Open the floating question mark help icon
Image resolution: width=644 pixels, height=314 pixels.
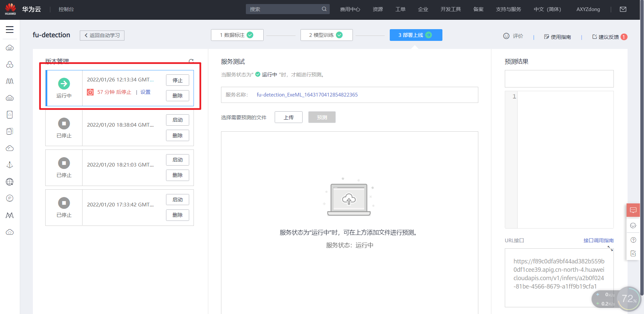(633, 240)
